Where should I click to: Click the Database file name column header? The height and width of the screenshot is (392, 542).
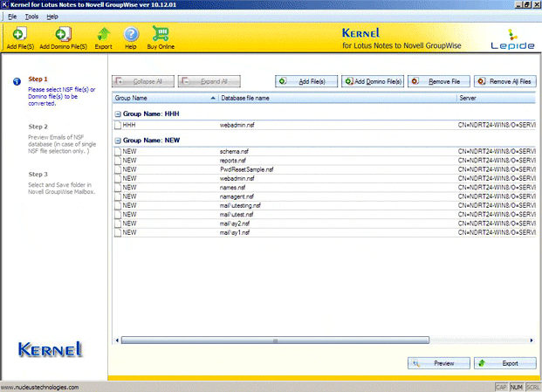coord(338,98)
